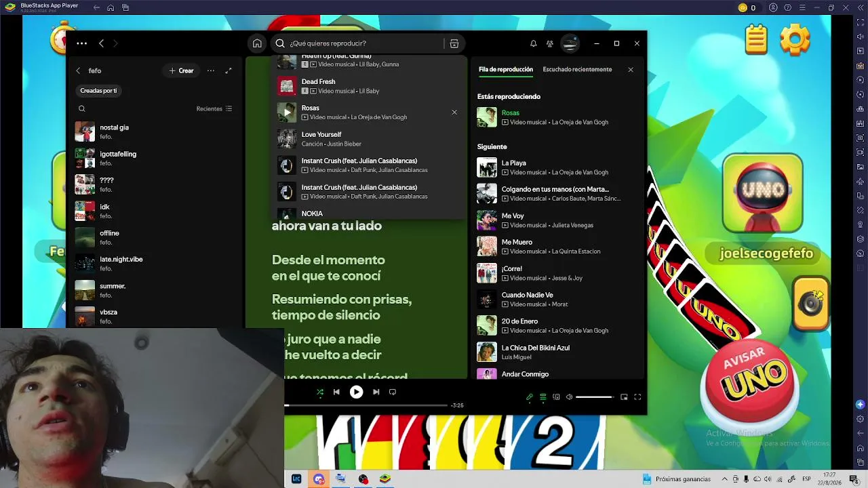
Task: Open the Recientes sort dropdown
Action: 214,108
